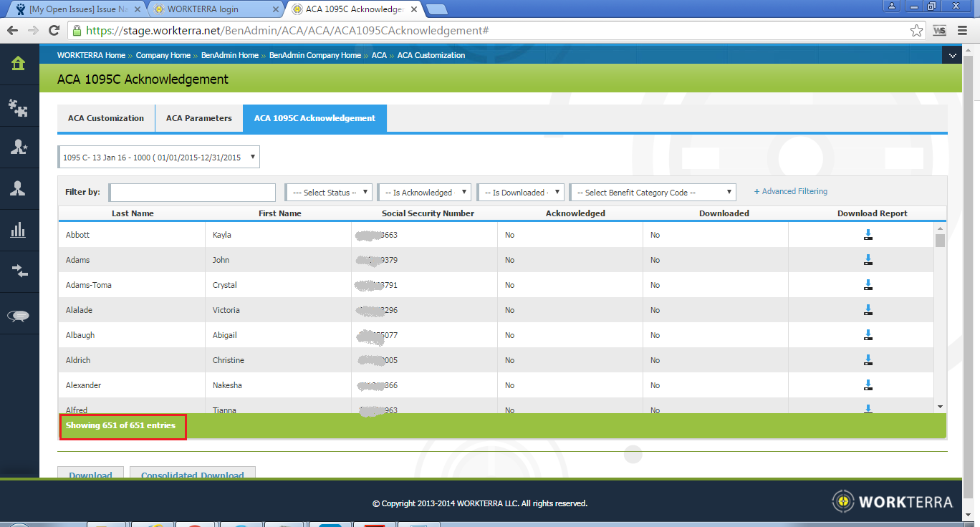Click the Advanced Filtering link
The height and width of the screenshot is (527, 980).
(x=791, y=192)
